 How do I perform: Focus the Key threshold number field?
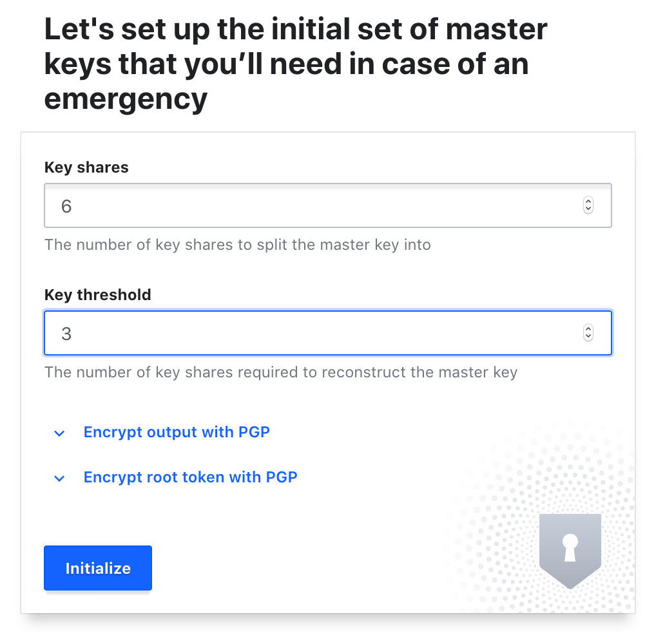(328, 333)
